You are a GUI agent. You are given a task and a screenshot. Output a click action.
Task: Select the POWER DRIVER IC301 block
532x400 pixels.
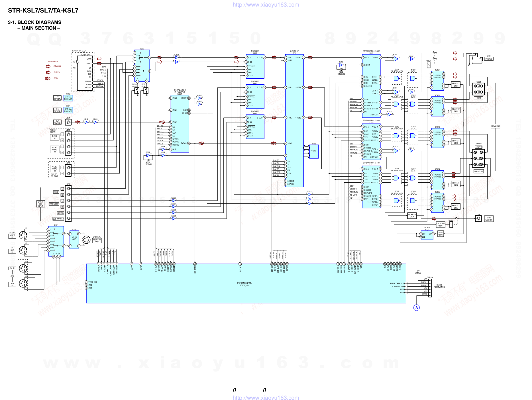pyautogui.click(x=437, y=81)
